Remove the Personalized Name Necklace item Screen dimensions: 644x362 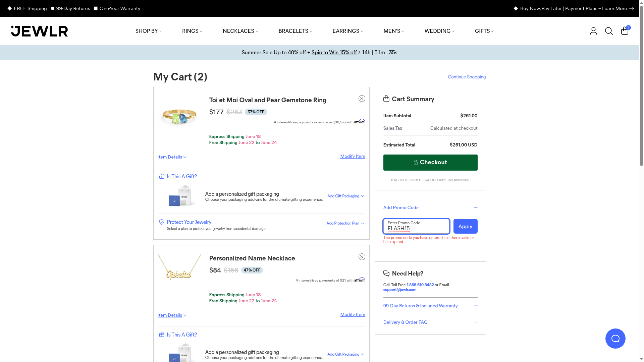pyautogui.click(x=362, y=257)
